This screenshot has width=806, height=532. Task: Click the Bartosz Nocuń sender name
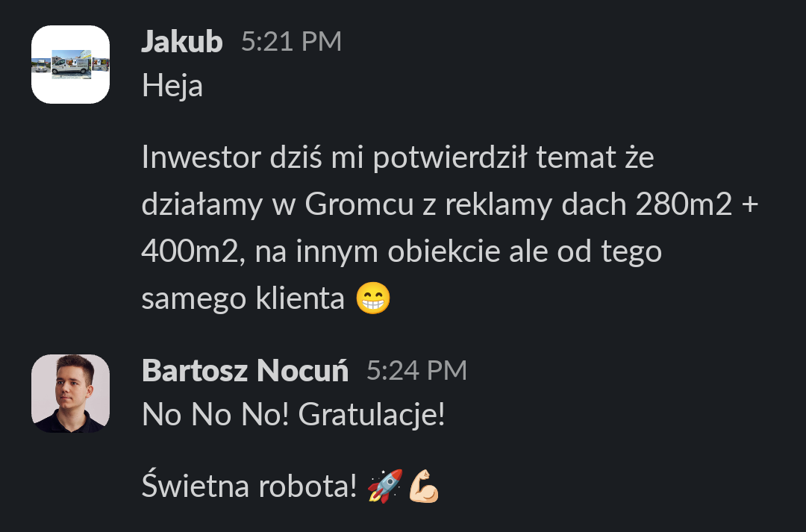246,370
